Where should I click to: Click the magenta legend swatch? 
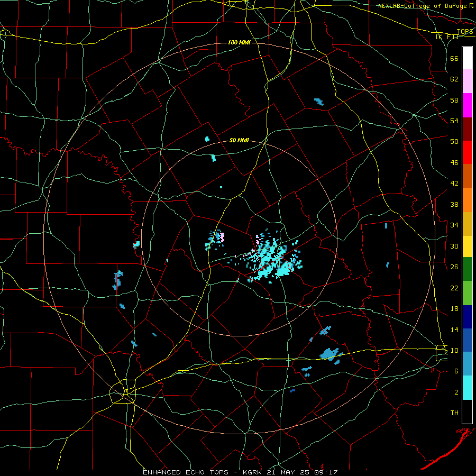click(467, 105)
